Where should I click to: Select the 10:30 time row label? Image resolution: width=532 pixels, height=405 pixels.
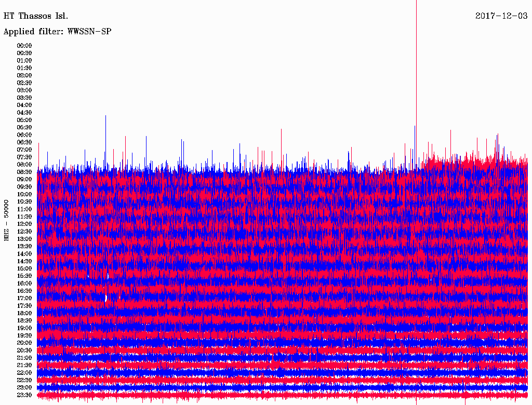[x=24, y=202]
